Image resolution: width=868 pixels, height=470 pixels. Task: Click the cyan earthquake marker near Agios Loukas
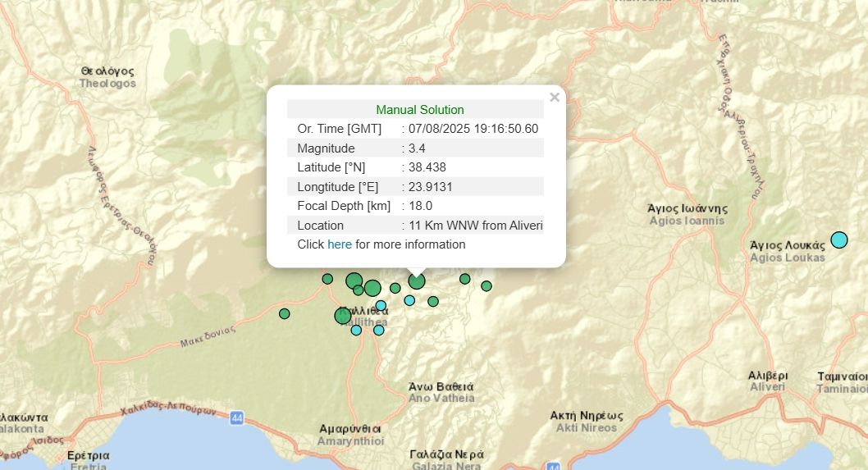pos(838,240)
